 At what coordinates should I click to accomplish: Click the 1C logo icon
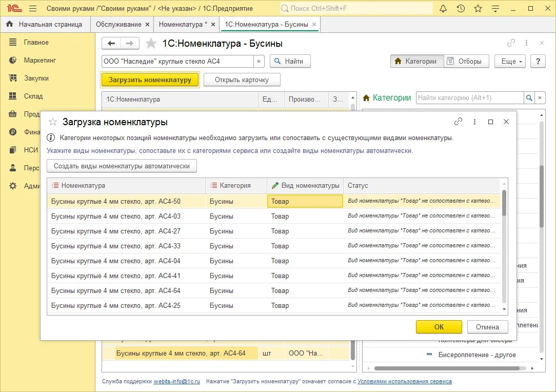14,8
